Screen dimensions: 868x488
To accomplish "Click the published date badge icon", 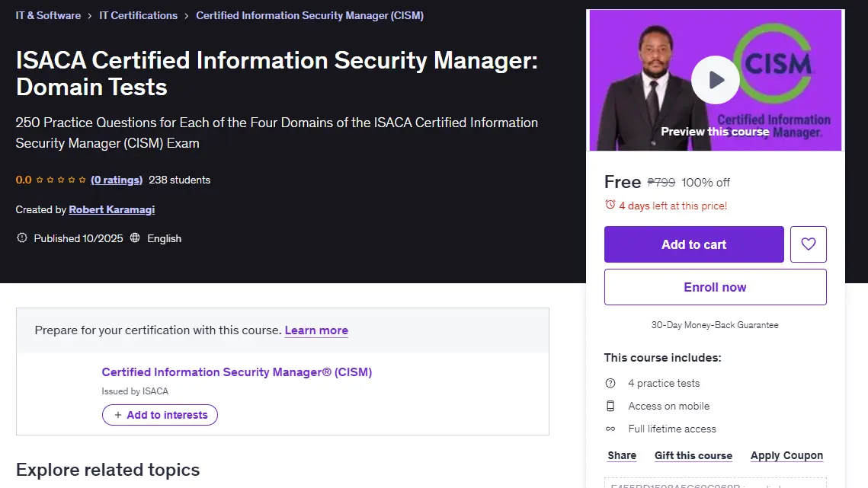I will (21, 238).
